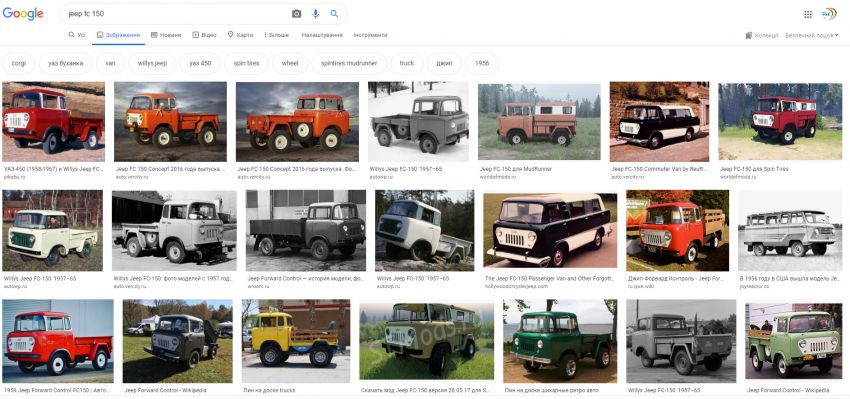Select the 'spintires mudrunner' chip

(x=349, y=63)
